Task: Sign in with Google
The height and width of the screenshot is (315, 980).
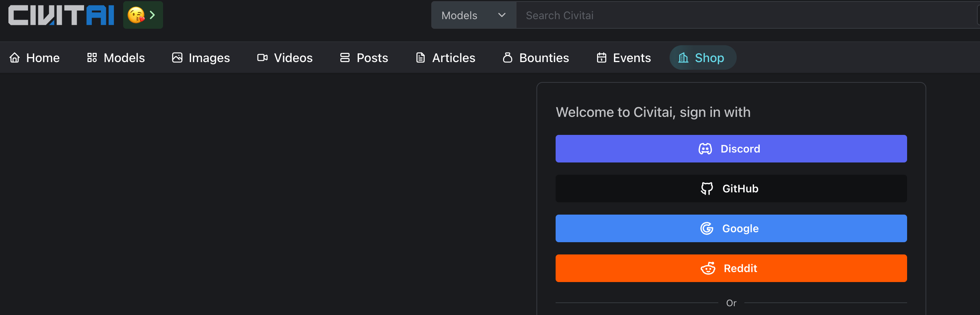Action: tap(731, 228)
